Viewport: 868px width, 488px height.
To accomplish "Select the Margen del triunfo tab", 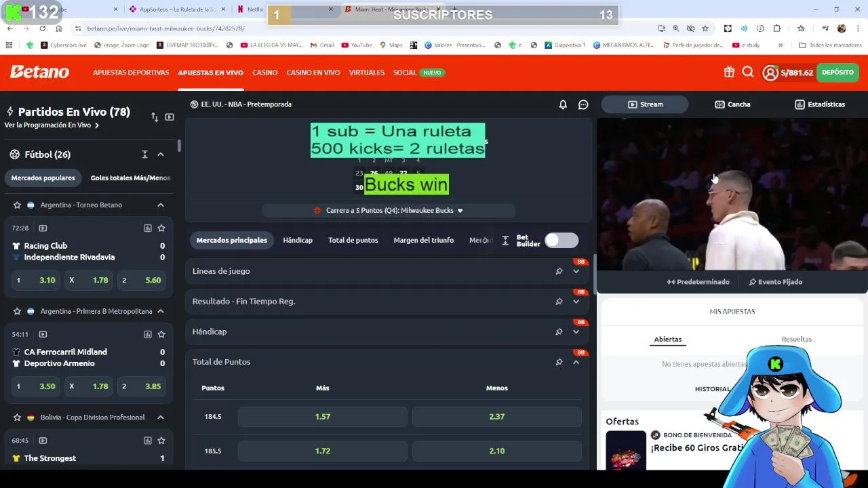I will pos(424,241).
